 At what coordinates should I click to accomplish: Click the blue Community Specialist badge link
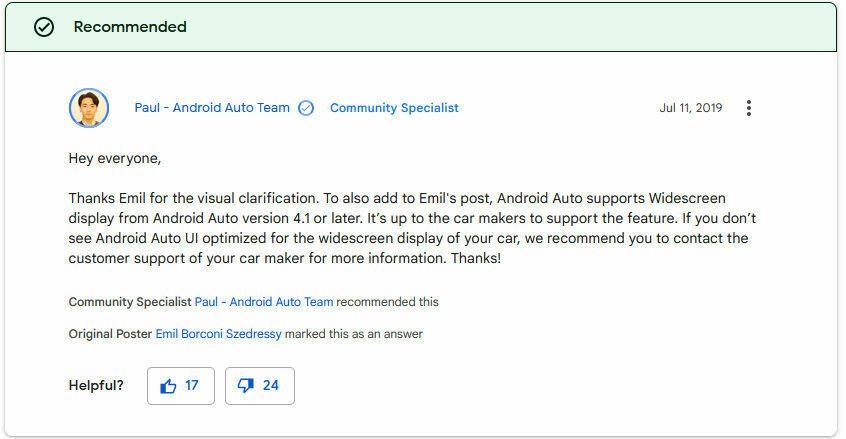click(394, 108)
